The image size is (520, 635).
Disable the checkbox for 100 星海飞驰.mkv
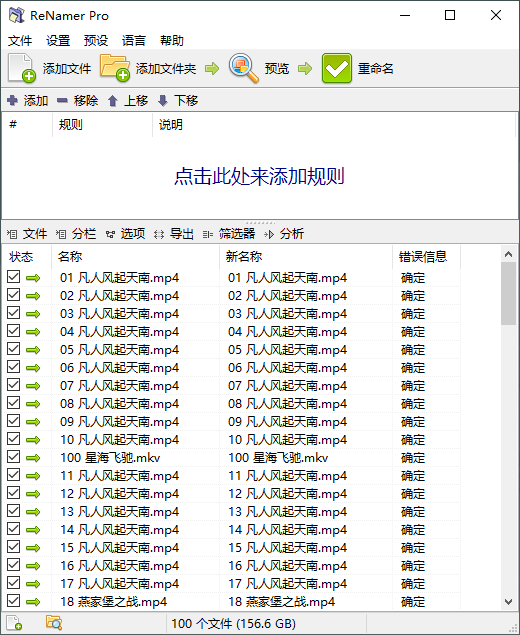13,457
